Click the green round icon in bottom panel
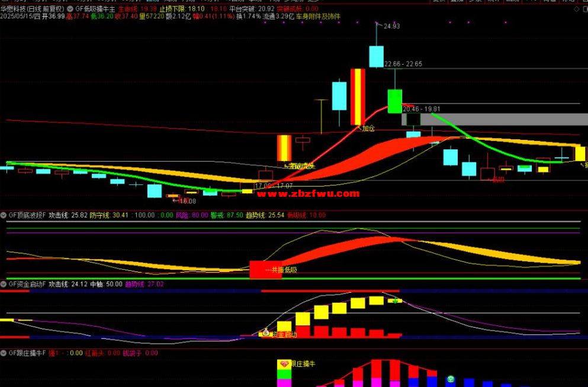This screenshot has width=588, height=387. (451, 379)
